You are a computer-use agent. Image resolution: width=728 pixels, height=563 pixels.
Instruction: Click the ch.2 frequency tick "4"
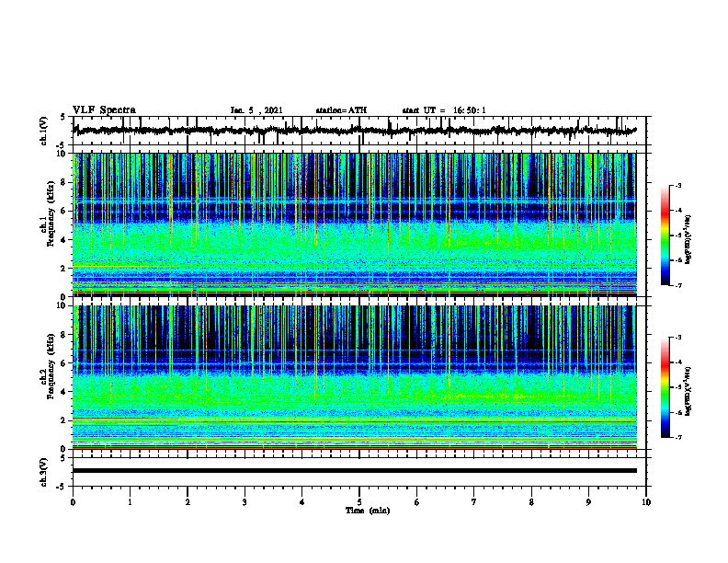coord(63,392)
